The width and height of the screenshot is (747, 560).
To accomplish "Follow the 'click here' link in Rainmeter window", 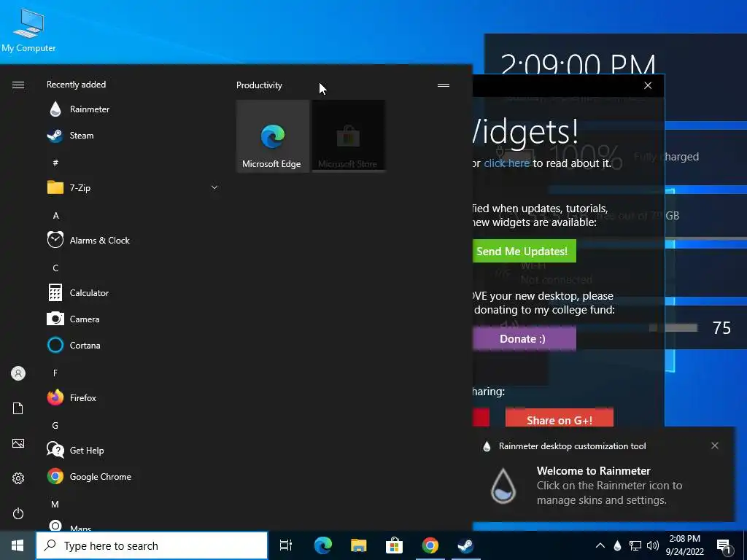I will pos(506,163).
